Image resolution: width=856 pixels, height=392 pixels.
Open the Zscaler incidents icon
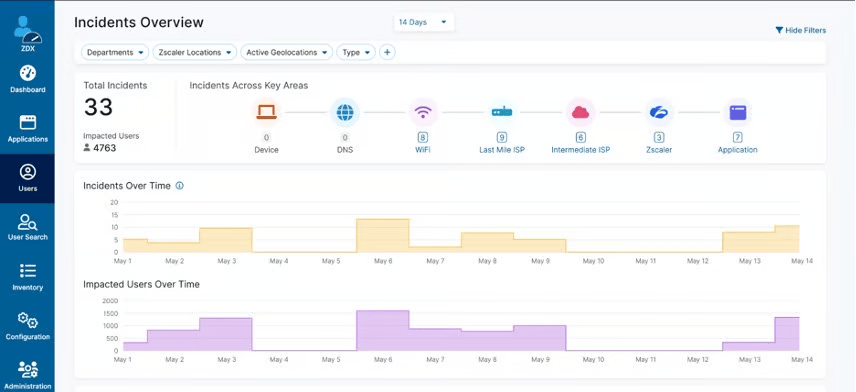(x=659, y=112)
